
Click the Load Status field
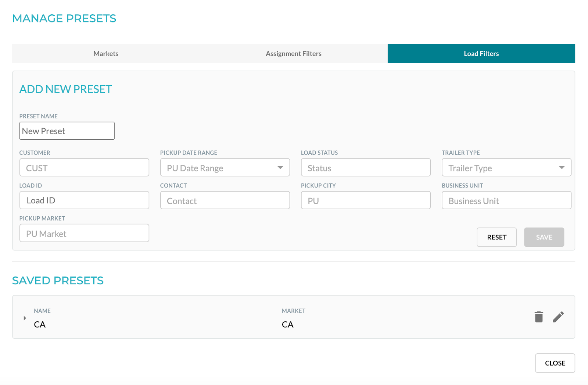point(365,167)
